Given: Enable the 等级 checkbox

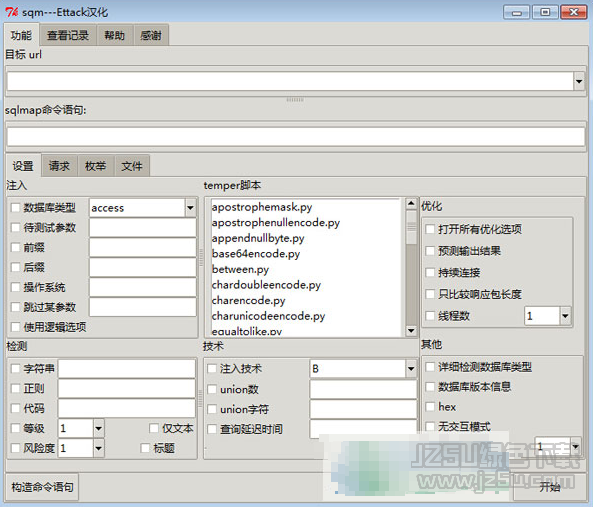Looking at the screenshot, I should tap(16, 428).
